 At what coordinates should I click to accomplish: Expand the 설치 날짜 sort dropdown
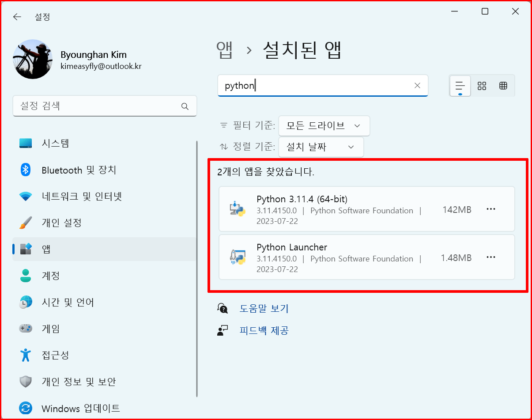pos(321,147)
